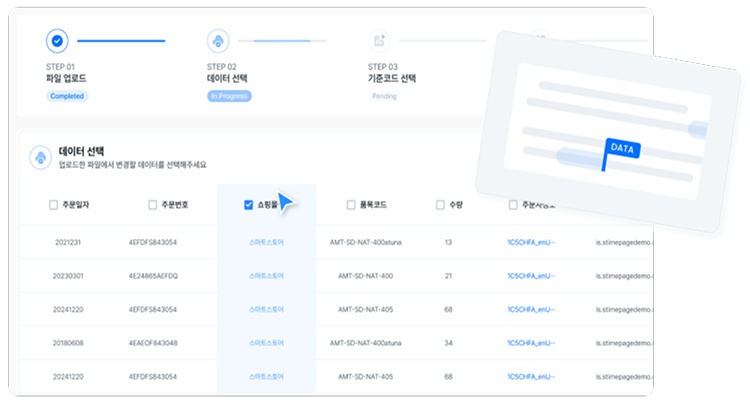Viewport: 750px width, 400px height.
Task: Select the quantity value 13
Action: [448, 243]
